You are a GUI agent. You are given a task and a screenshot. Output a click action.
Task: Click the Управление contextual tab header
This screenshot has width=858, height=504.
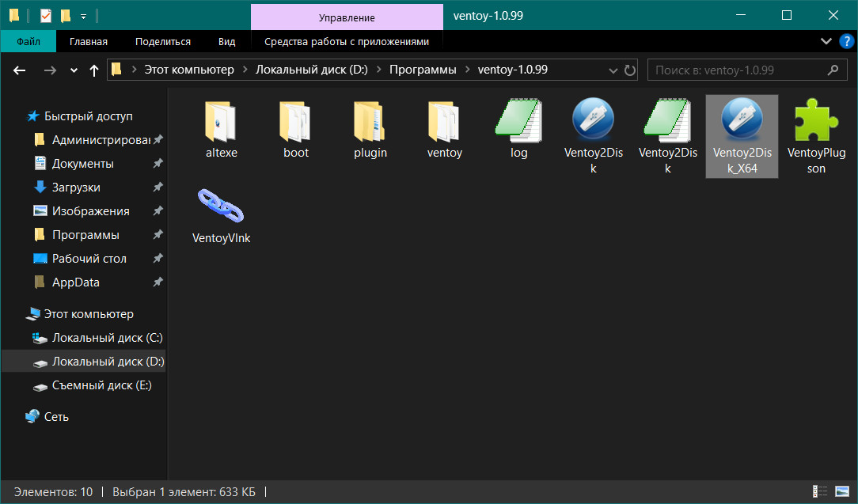pos(347,17)
